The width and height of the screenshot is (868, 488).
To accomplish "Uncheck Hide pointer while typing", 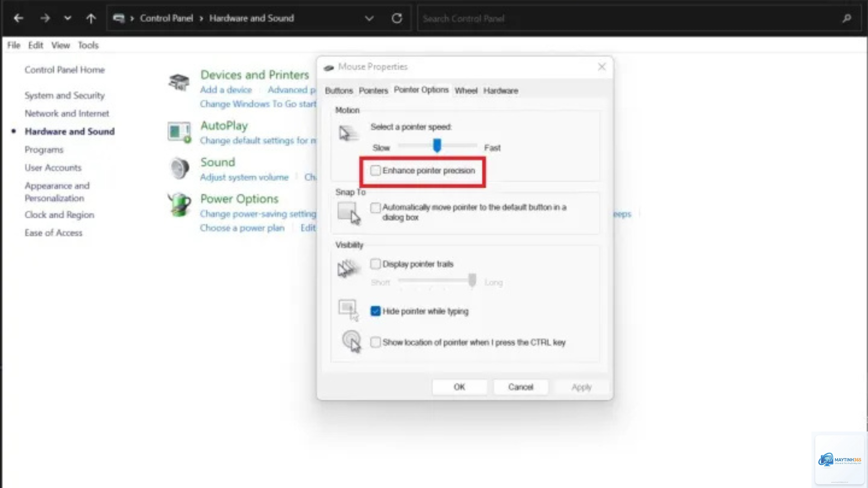I will pos(375,311).
